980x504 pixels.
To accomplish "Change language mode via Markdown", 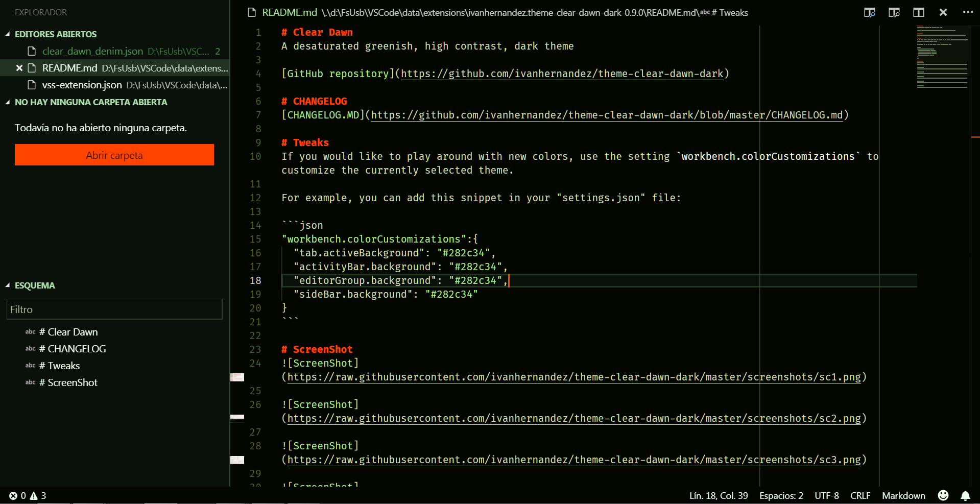I will tap(903, 496).
